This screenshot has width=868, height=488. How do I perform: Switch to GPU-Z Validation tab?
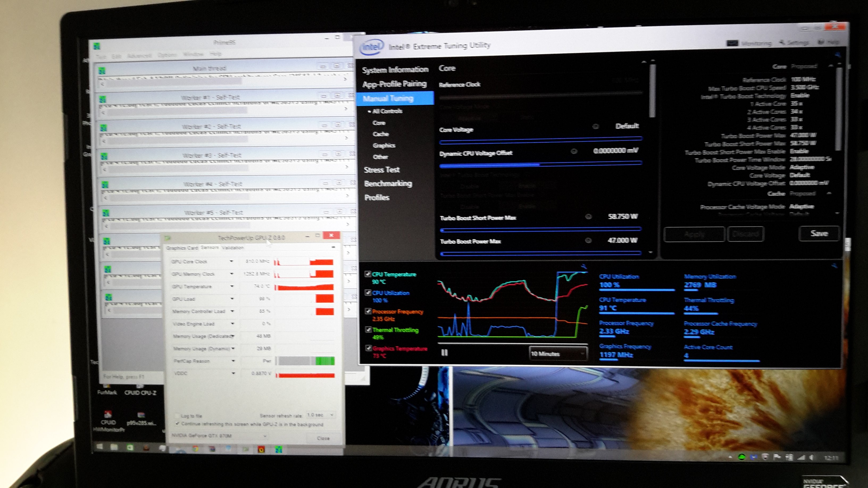click(232, 247)
